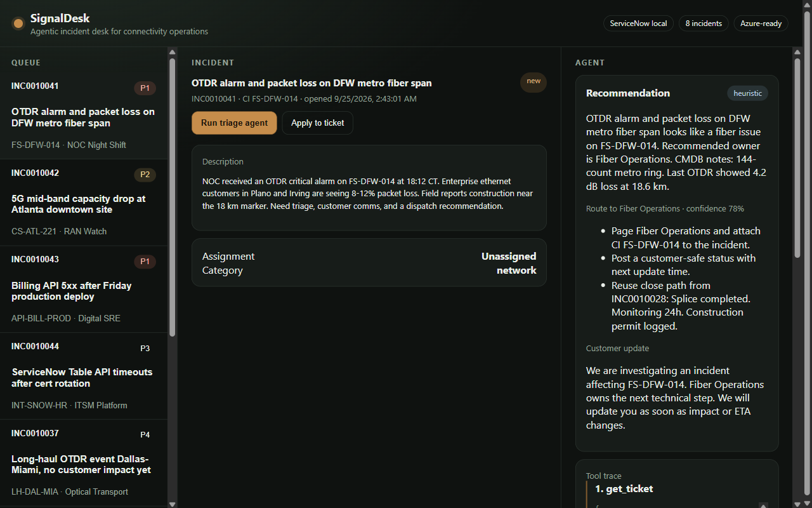Click "API-BILL-PROD · Digital SRE" text
Screen dimensions: 812x508
pyautogui.click(x=66, y=318)
